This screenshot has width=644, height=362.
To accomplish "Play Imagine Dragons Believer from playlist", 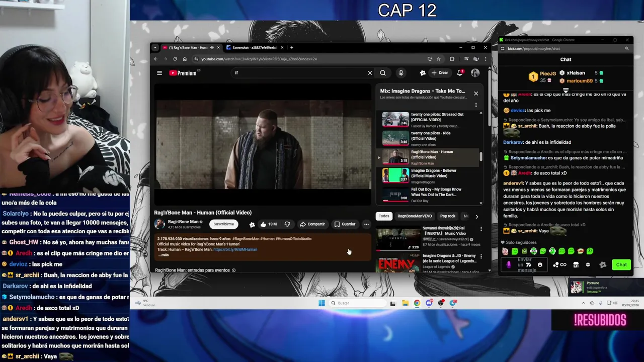I will pos(428,176).
